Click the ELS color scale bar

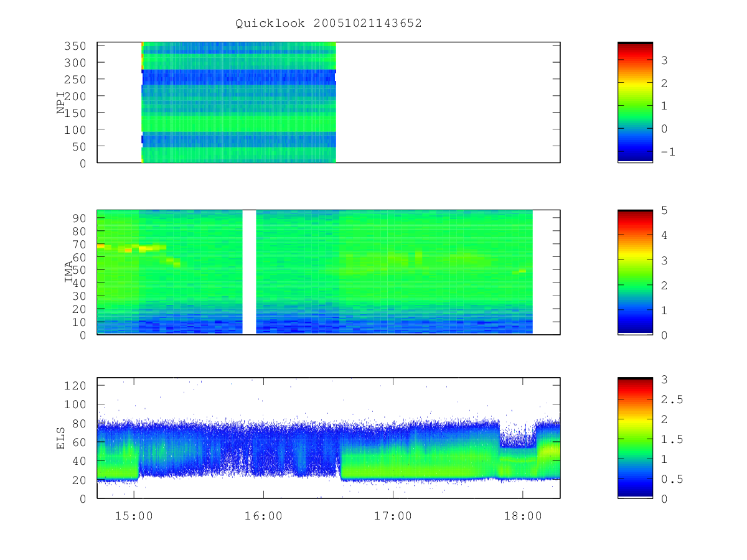[x=635, y=437]
